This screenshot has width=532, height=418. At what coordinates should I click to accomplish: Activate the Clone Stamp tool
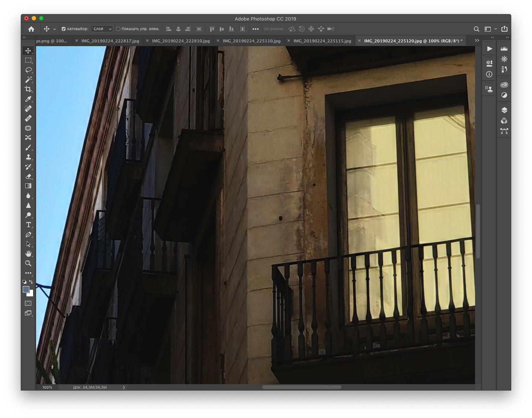pyautogui.click(x=28, y=157)
